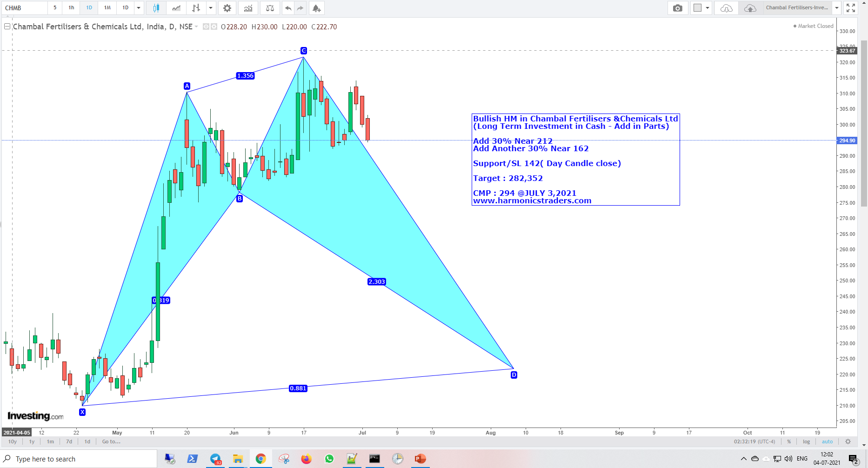Open PowerPoint from taskbar
Image resolution: width=868 pixels, height=468 pixels.
pos(420,459)
